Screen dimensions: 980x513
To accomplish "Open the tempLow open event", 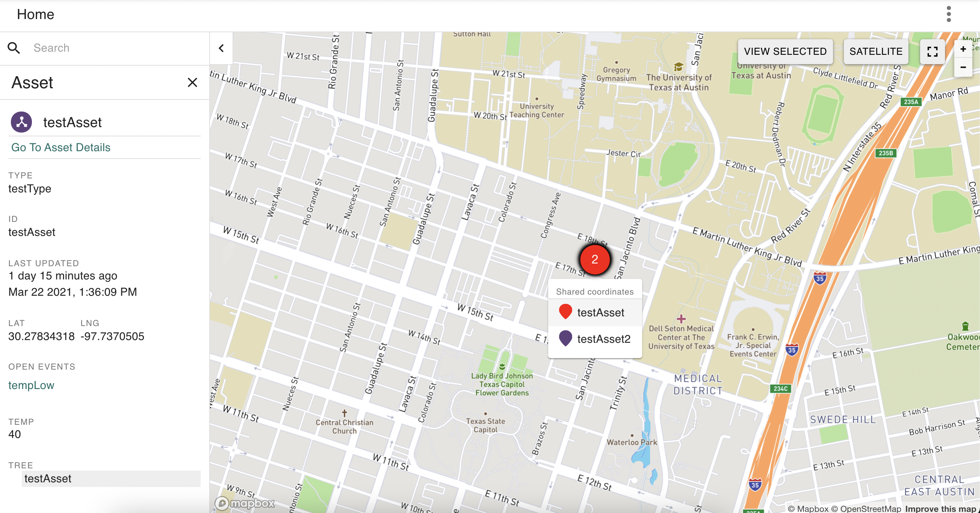I will [x=31, y=385].
